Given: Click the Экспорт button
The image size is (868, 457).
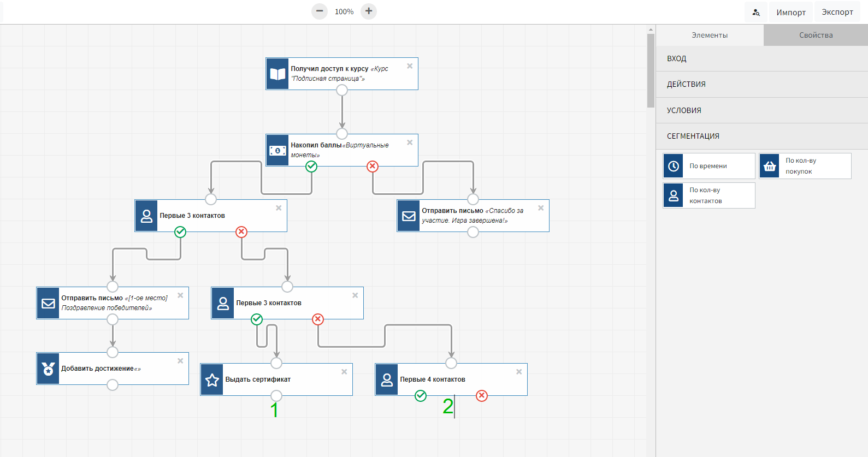Looking at the screenshot, I should pos(837,12).
